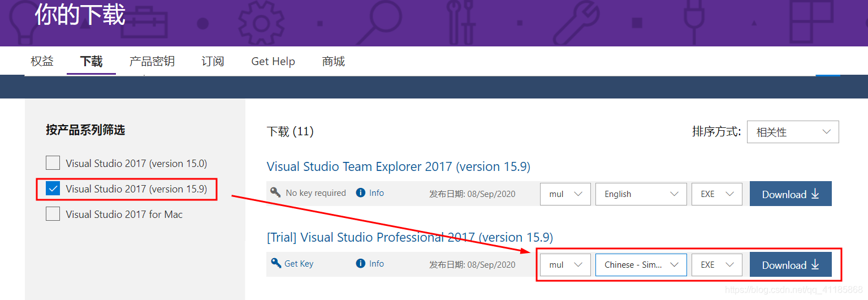Download Visual Studio Team Explorer 2017

click(x=791, y=194)
